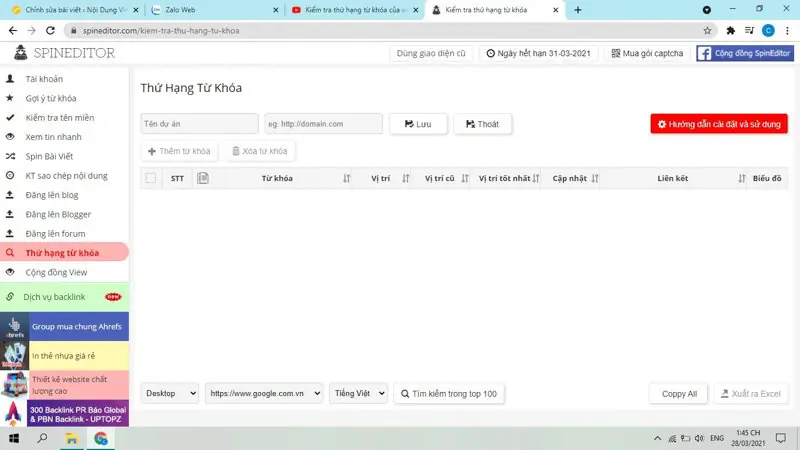Open Hướng dẫn cài đặt và sử dụng
Viewport: 800px width, 450px height.
[719, 124]
